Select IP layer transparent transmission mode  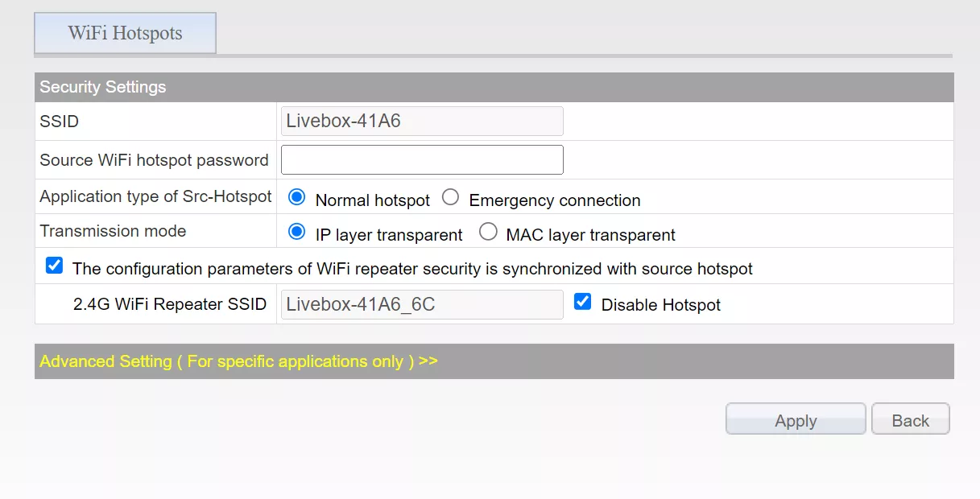[x=297, y=232]
